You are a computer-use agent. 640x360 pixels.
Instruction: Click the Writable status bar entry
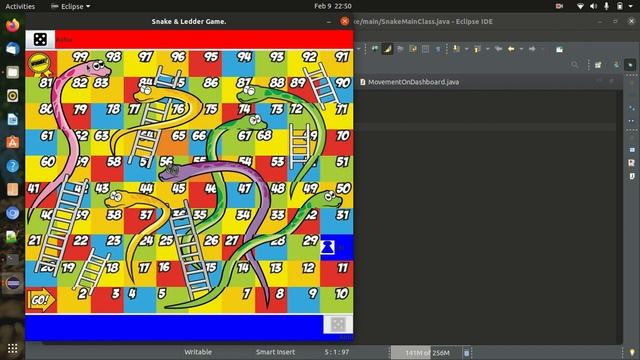click(x=198, y=352)
